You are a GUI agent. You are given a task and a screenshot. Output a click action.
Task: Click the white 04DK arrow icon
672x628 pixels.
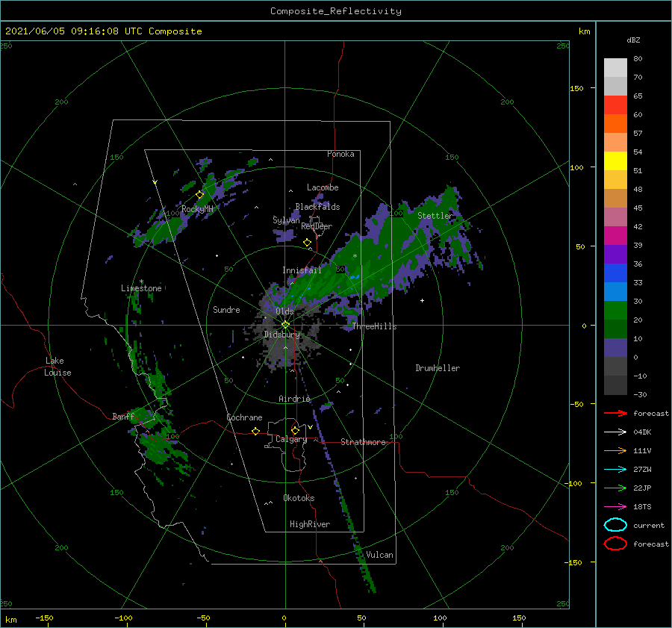[x=615, y=432]
